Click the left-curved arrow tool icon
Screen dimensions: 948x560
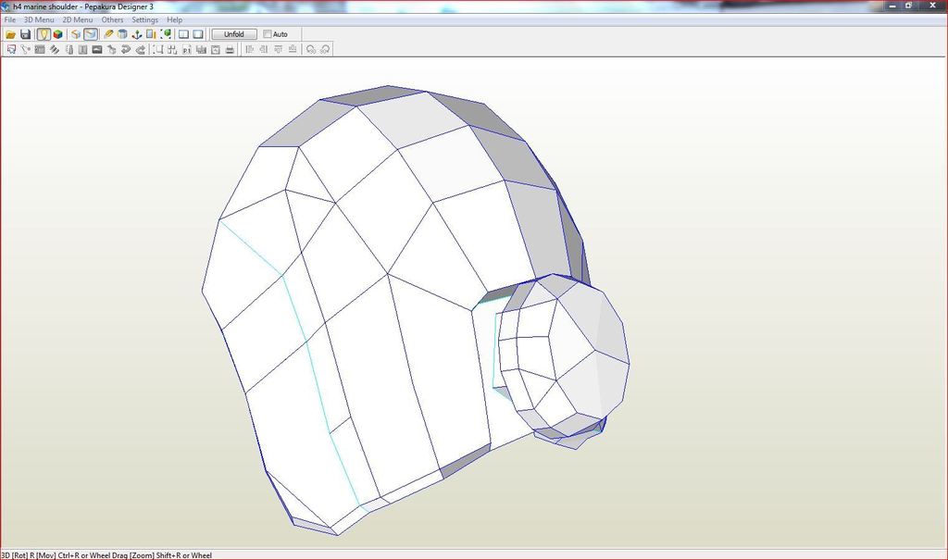click(x=126, y=50)
